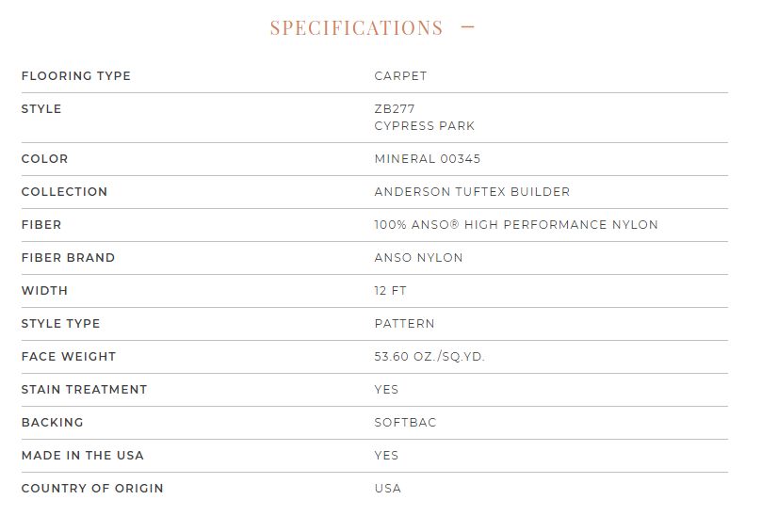Screen dimensions: 762x532
Task: Click the 53.60 OZ./SQ.YD. face weight
Action: (430, 357)
